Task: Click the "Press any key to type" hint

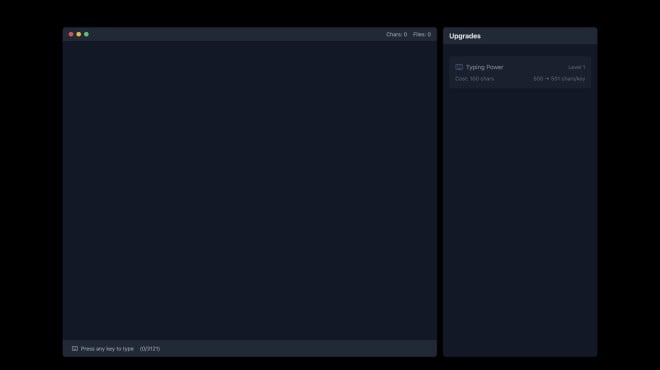Action: click(107, 349)
